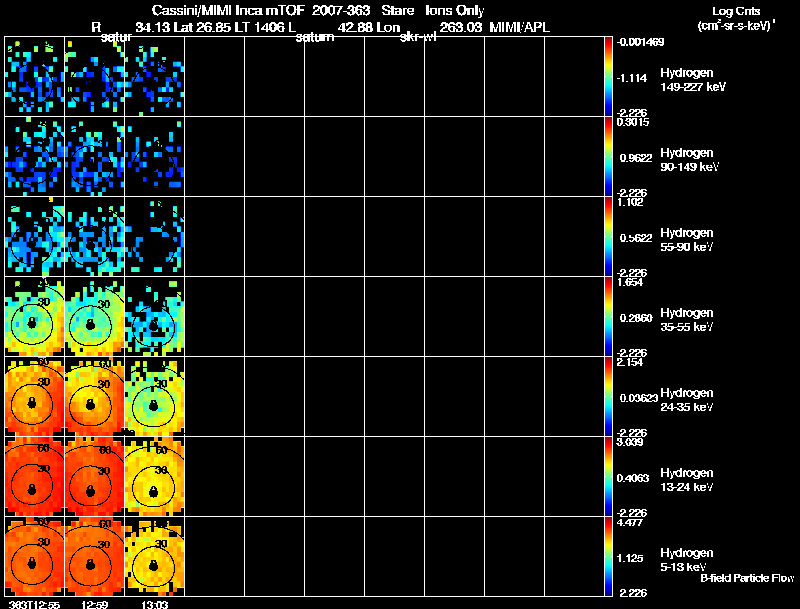
Task: Click the '3.039' scale value
Action: [630, 442]
